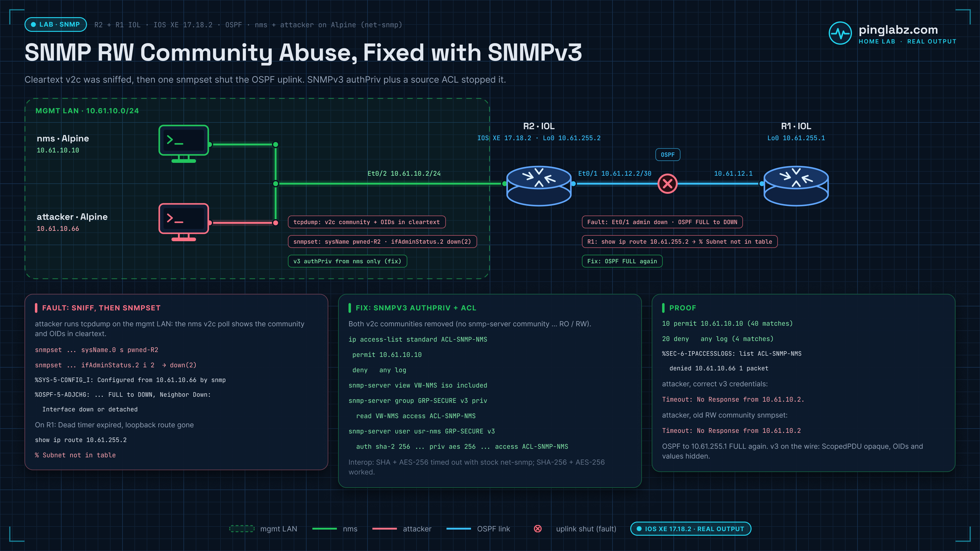The image size is (980, 551).
Task: Click the pinglabz pulse logo icon
Action: click(840, 33)
